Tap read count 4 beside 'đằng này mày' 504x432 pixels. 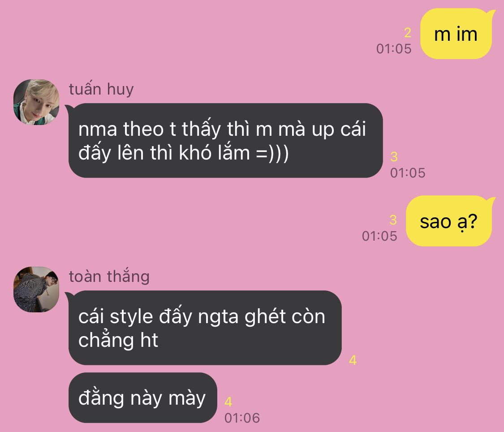pos(228,402)
